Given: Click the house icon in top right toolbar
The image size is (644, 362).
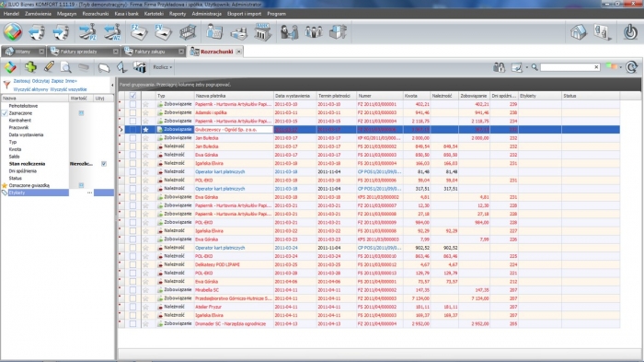Looking at the screenshot, I should (579, 32).
